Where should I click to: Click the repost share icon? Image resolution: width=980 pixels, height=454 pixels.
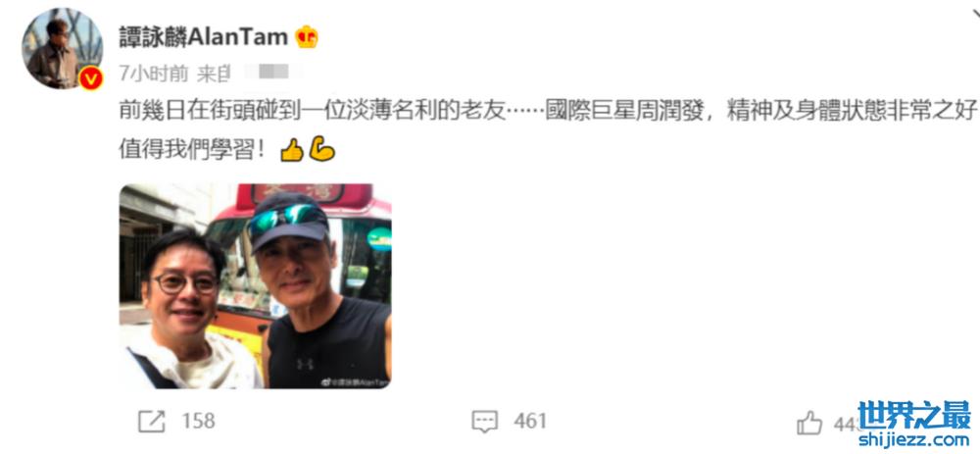pyautogui.click(x=152, y=422)
